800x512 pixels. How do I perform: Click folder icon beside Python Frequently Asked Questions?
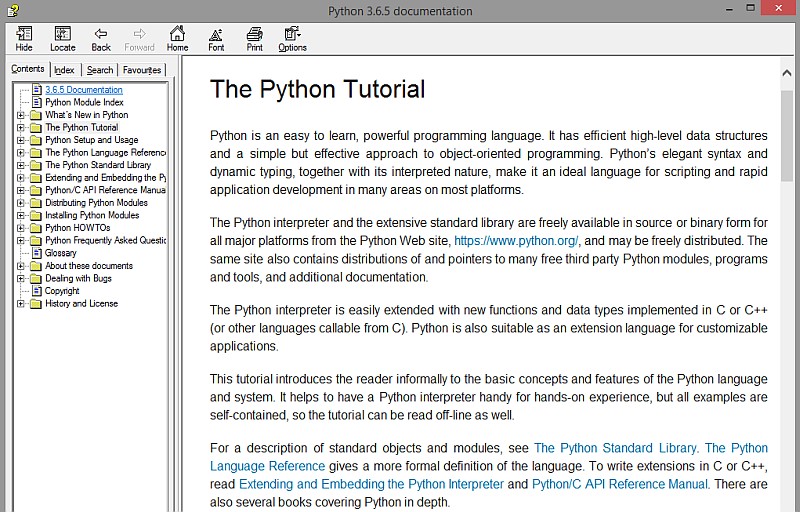click(36, 240)
